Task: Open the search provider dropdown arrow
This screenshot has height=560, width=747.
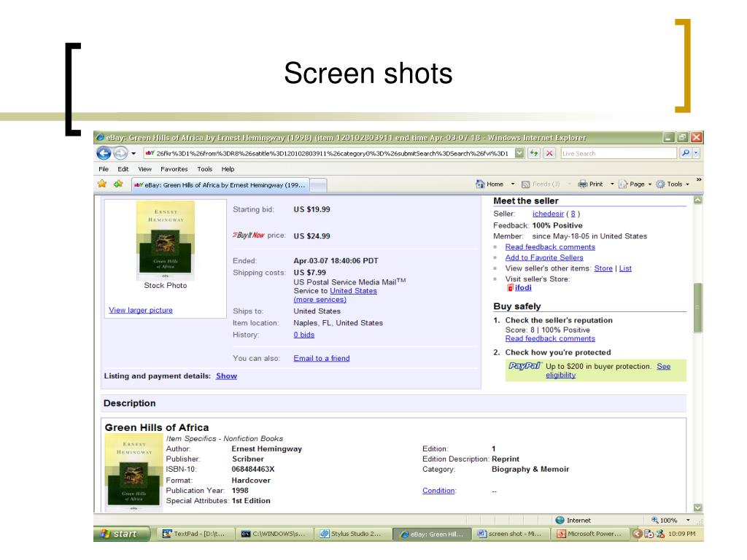Action: pyautogui.click(x=696, y=153)
